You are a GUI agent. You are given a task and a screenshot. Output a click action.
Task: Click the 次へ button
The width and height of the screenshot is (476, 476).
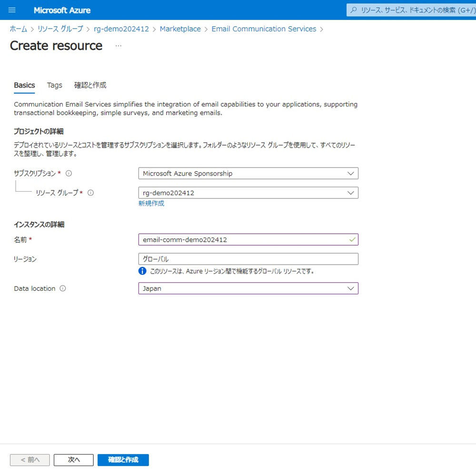[x=74, y=460]
